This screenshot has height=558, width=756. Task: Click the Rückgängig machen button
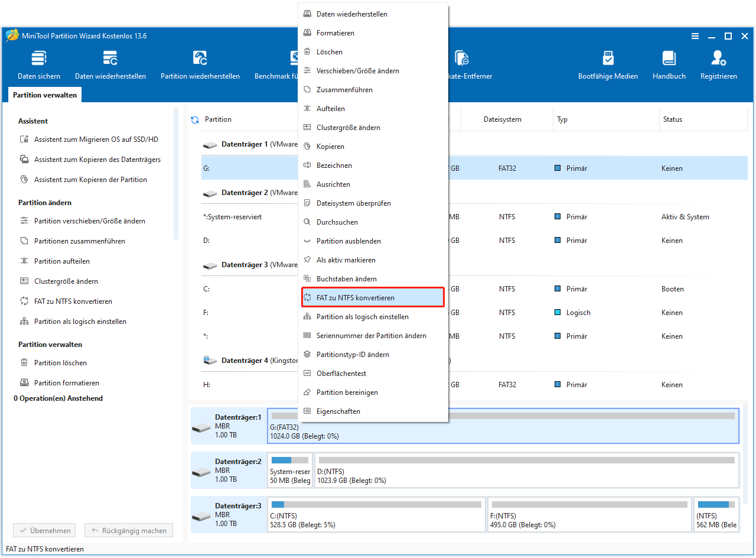click(129, 531)
